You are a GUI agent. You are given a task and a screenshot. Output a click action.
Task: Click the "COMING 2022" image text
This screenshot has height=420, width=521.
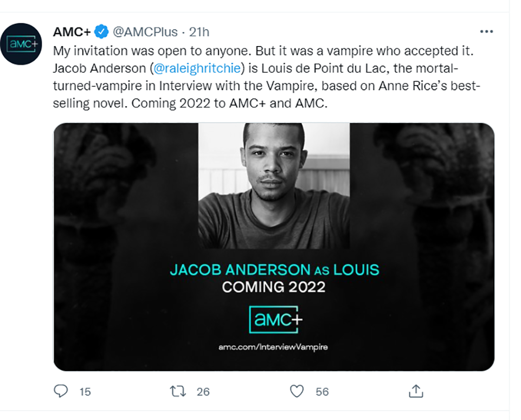click(274, 287)
